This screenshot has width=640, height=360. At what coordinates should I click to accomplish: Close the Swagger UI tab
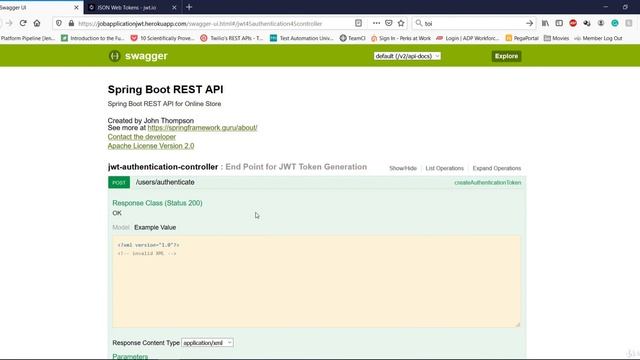(76, 7)
